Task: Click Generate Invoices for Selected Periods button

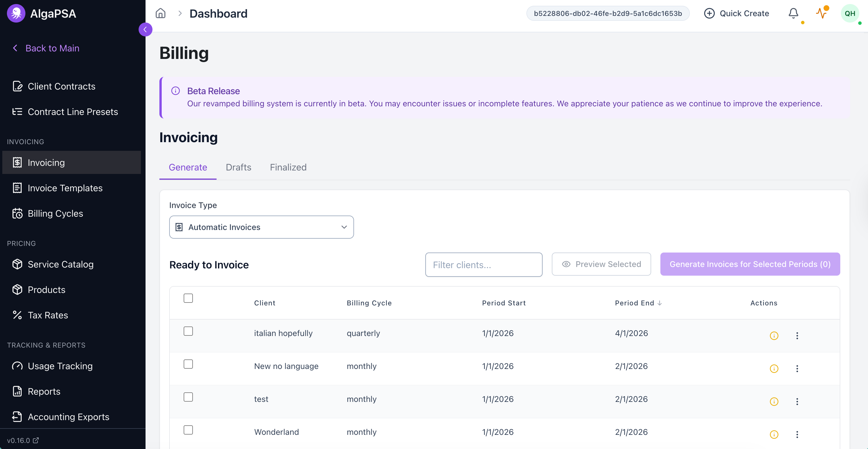Action: tap(750, 264)
